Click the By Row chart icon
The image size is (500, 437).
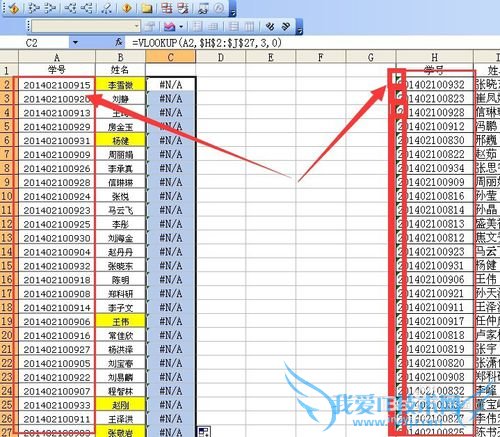(234, 26)
